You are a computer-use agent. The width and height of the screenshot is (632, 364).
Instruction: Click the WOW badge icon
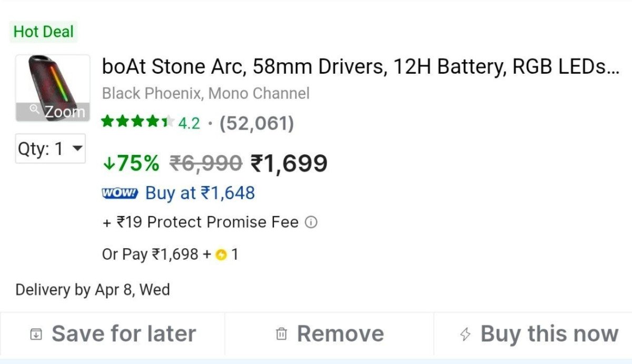(x=120, y=193)
